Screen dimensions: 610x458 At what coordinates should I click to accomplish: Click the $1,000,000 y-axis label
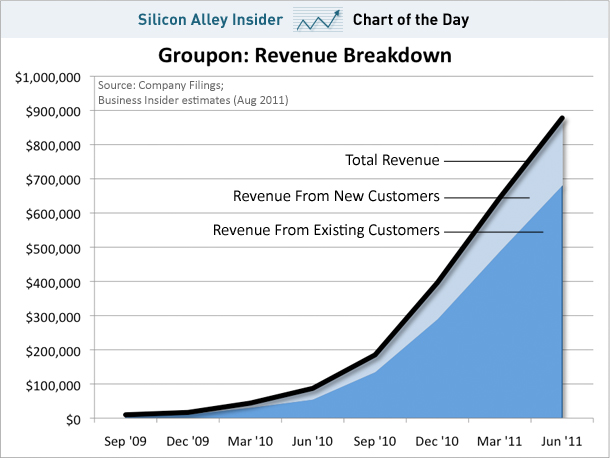[x=48, y=77]
